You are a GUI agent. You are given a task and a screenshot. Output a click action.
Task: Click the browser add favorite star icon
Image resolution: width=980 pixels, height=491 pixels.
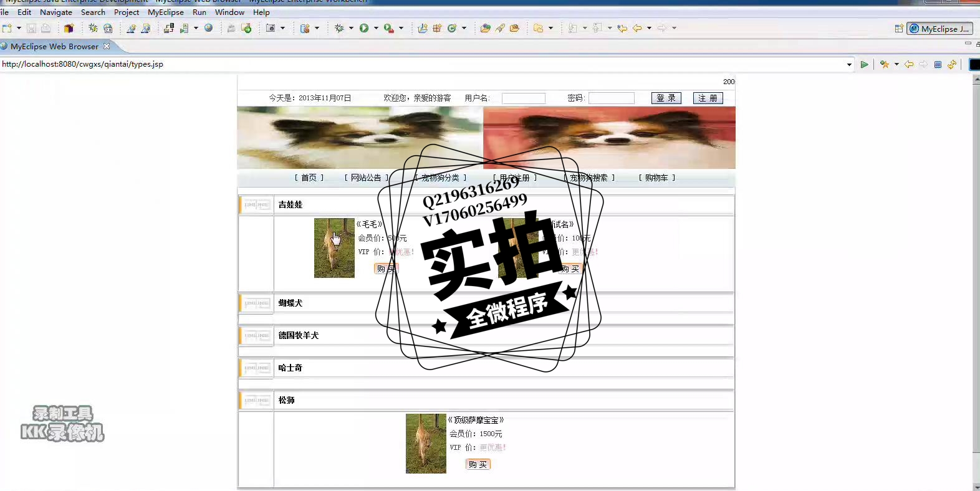[885, 64]
